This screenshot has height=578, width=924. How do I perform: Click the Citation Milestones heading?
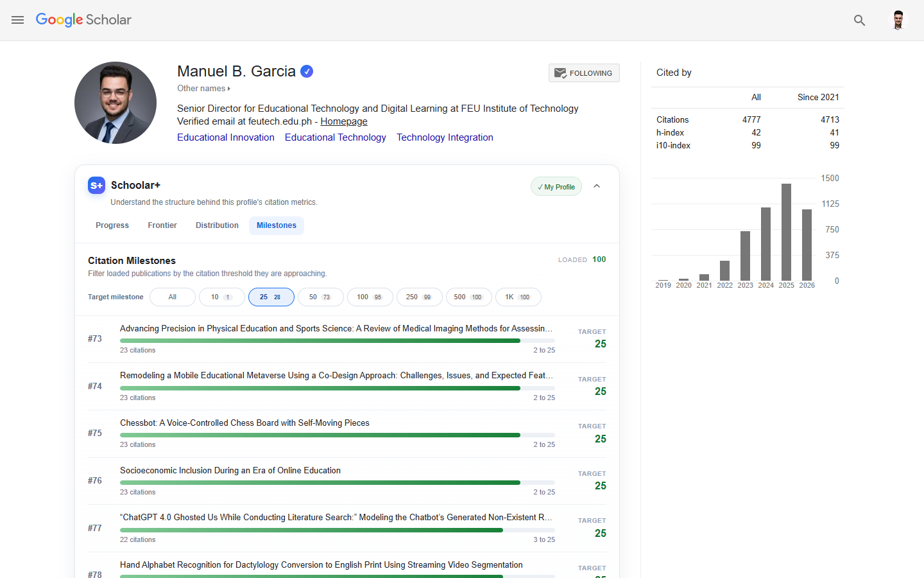[x=132, y=261]
